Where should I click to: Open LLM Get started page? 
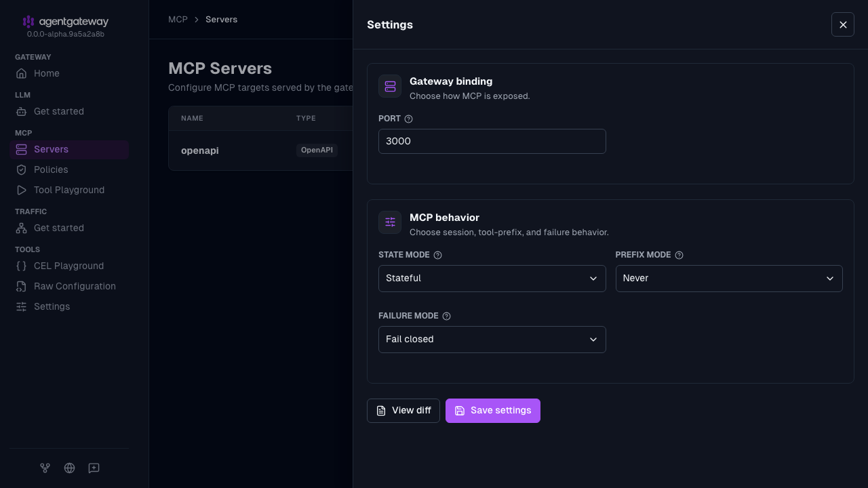point(69,111)
